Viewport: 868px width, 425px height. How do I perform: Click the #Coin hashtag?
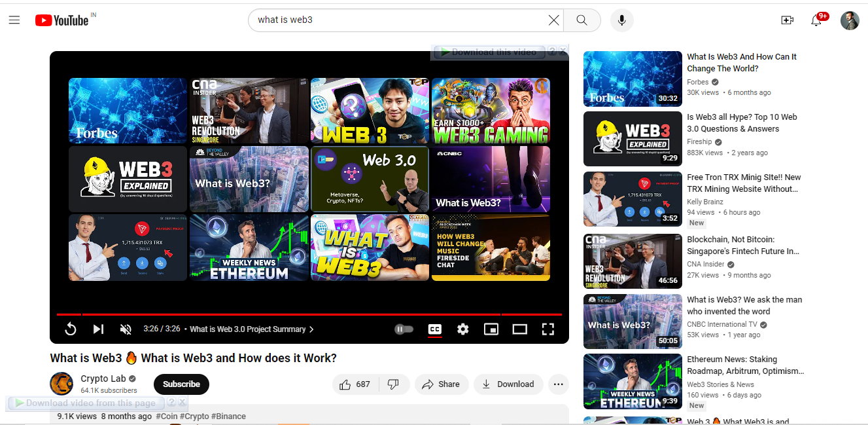click(x=167, y=416)
